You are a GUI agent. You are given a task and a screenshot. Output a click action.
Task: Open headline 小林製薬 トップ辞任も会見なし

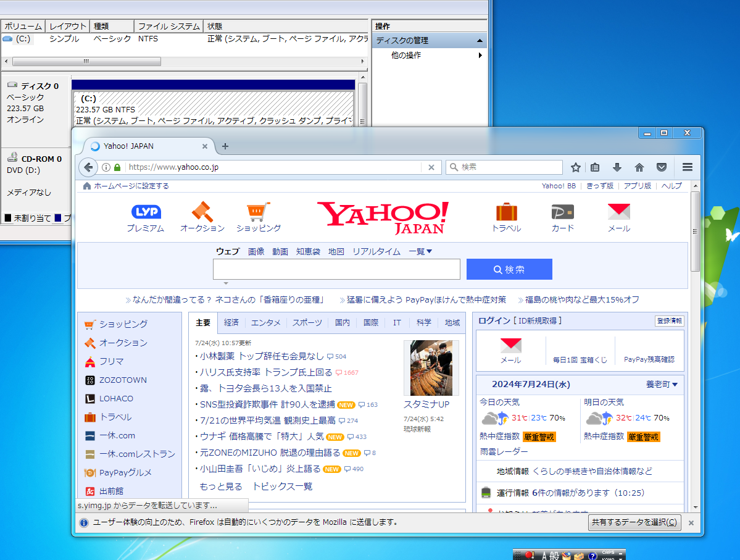pyautogui.click(x=262, y=356)
